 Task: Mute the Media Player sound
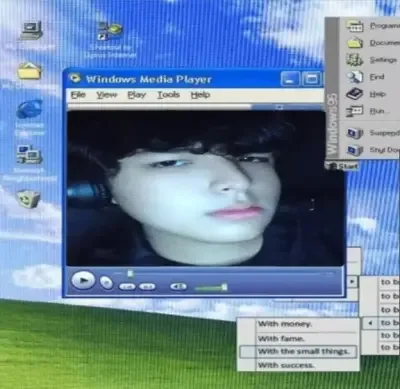178,286
